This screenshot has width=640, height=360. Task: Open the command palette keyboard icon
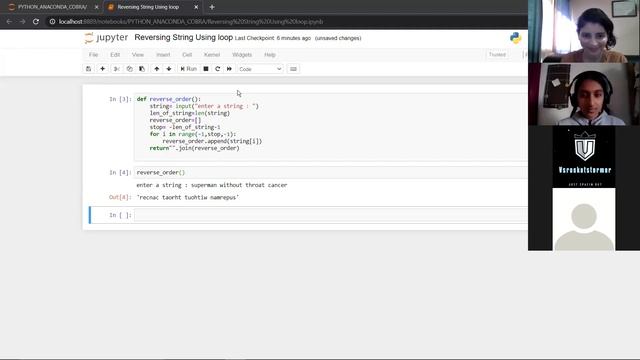[x=293, y=69]
